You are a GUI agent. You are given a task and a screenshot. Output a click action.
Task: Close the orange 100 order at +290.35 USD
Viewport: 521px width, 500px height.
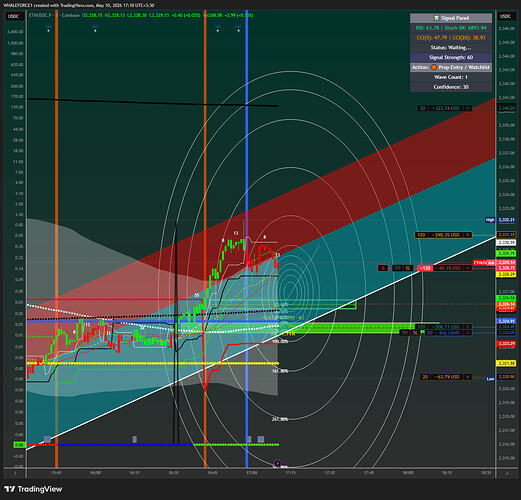pyautogui.click(x=468, y=235)
